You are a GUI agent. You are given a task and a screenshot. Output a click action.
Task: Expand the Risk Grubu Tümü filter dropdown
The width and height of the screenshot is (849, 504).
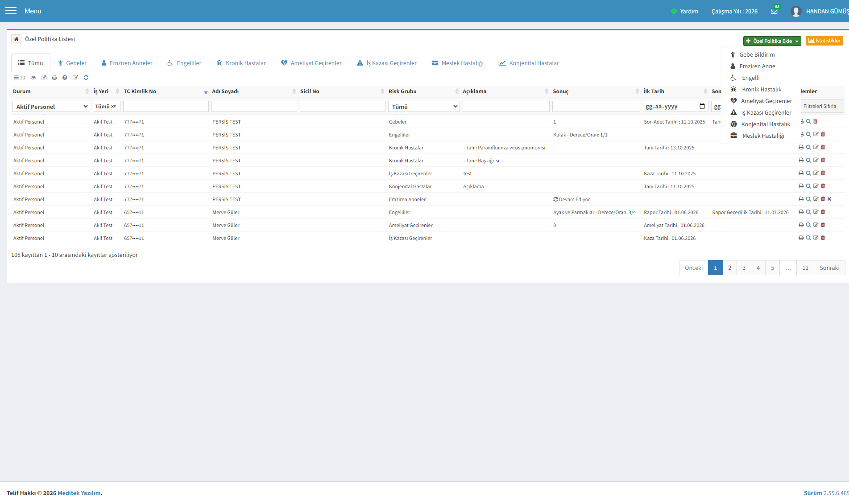[424, 107]
